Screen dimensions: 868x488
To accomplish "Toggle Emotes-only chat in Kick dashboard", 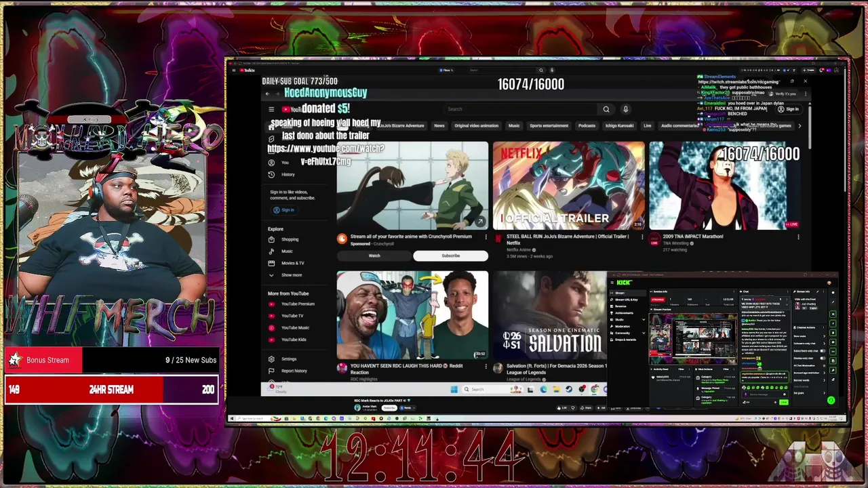I will 823,358.
